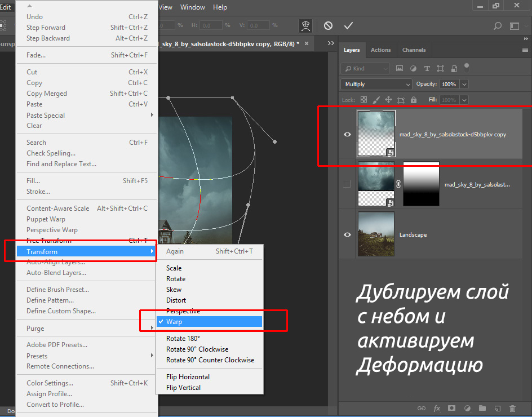The height and width of the screenshot is (417, 532).
Task: Prevent auto-nesting into artboards
Action: click(401, 100)
